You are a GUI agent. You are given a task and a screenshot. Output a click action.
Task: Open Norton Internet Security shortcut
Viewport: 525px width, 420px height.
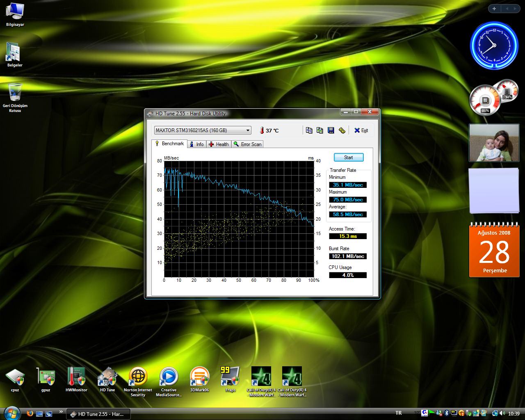tap(138, 382)
